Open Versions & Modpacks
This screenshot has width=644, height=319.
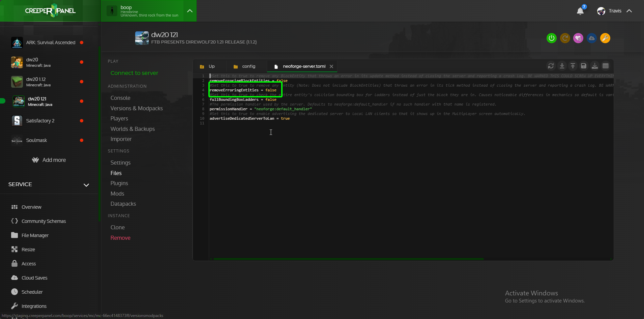[x=137, y=108]
